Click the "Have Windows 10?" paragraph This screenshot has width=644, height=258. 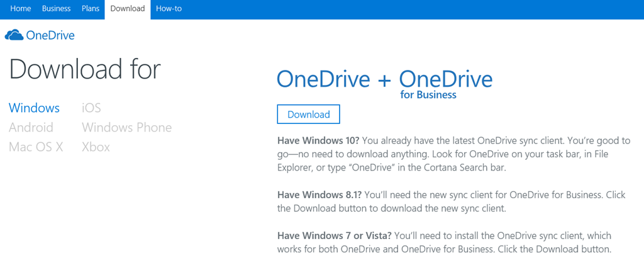(453, 154)
